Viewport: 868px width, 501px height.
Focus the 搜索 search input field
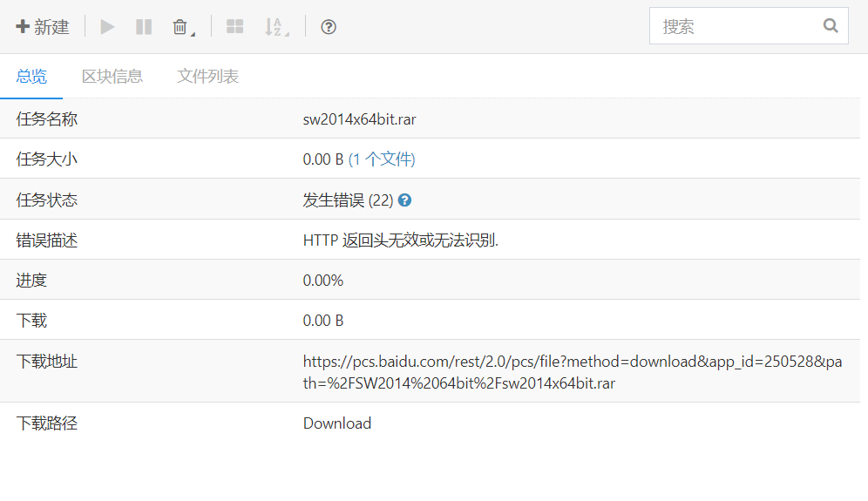point(749,25)
